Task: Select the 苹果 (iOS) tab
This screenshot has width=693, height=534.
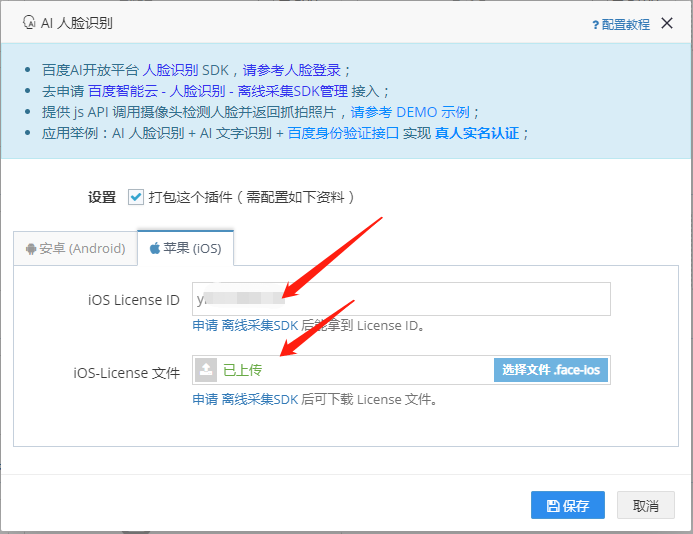Action: tap(186, 248)
